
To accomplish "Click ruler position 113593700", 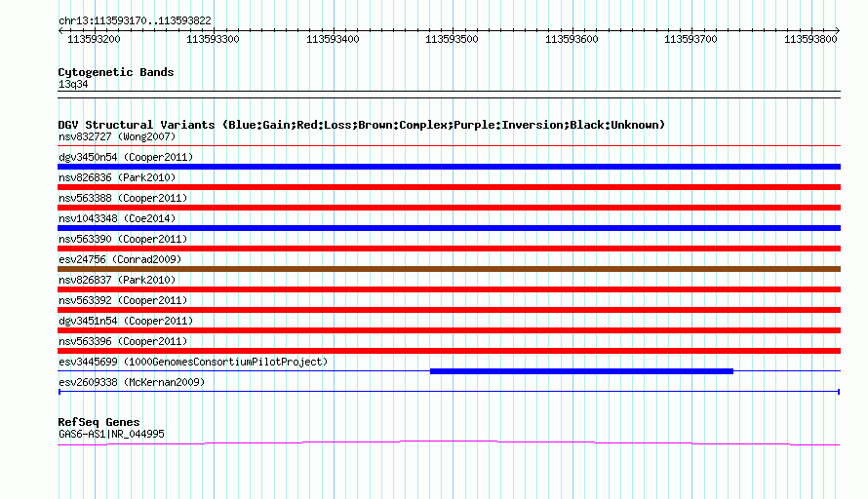I will pyautogui.click(x=690, y=39).
